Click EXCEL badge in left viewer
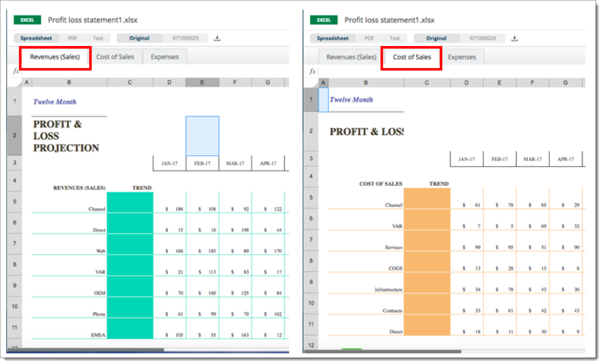 click(27, 20)
